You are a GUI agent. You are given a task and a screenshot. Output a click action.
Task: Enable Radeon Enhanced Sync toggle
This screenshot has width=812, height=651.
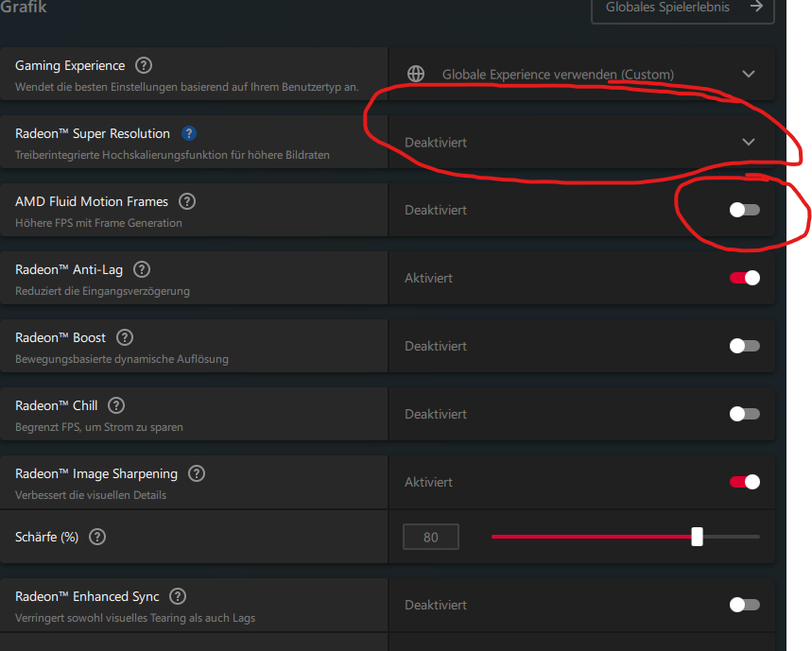coord(745,605)
